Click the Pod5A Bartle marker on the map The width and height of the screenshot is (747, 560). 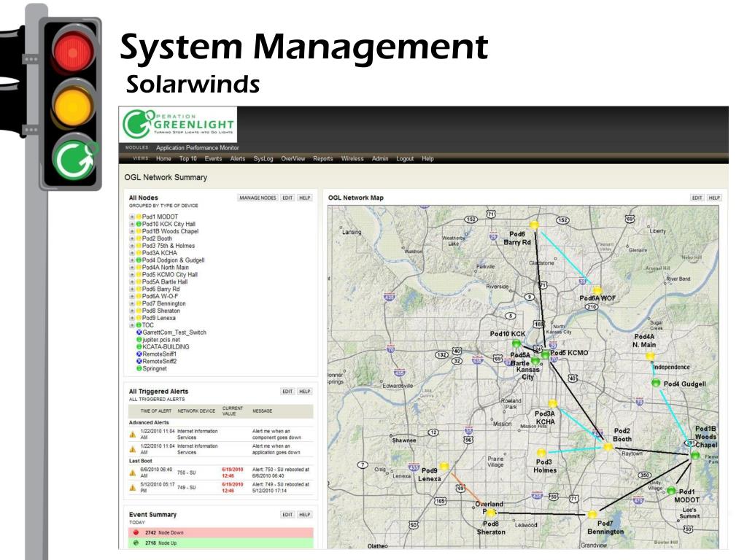(535, 360)
